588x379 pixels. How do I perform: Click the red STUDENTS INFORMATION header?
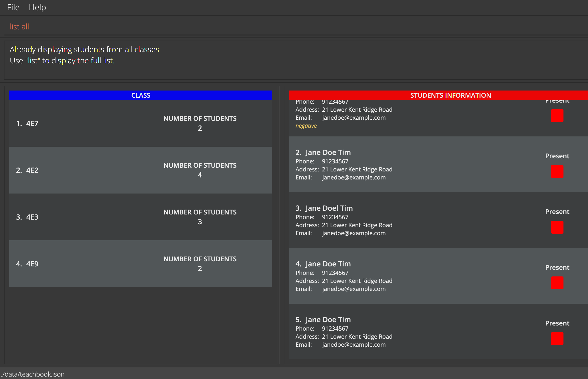(x=450, y=95)
